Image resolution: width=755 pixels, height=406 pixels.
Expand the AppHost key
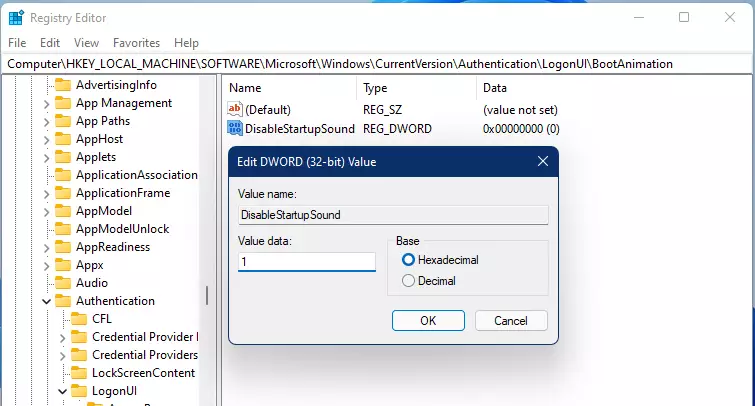pyautogui.click(x=46, y=140)
